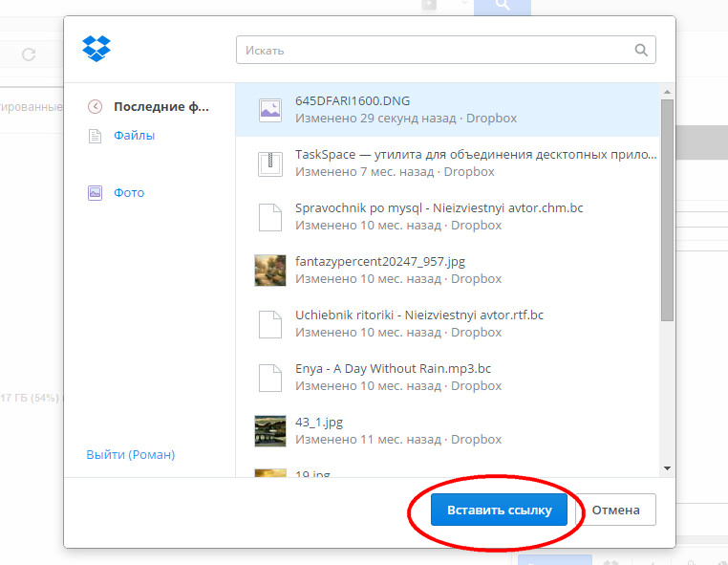The image size is (728, 565).
Task: Click the file list scrollbar up arrow
Action: [x=667, y=91]
